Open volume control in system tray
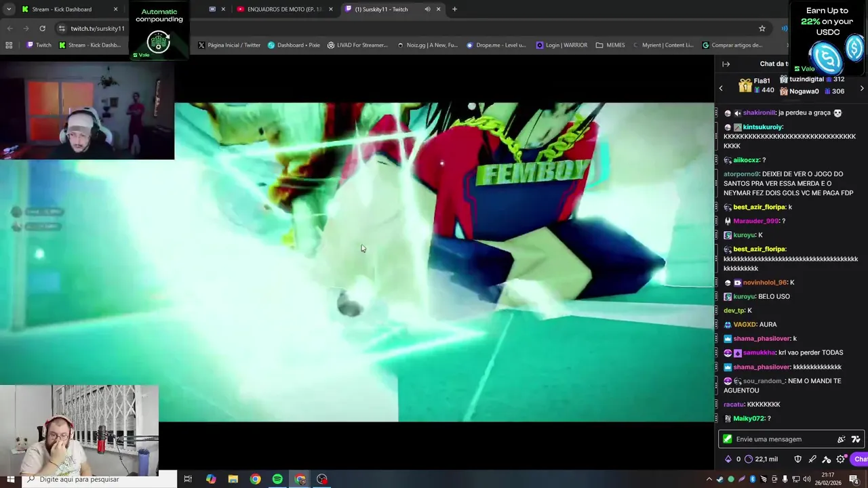 [807, 479]
